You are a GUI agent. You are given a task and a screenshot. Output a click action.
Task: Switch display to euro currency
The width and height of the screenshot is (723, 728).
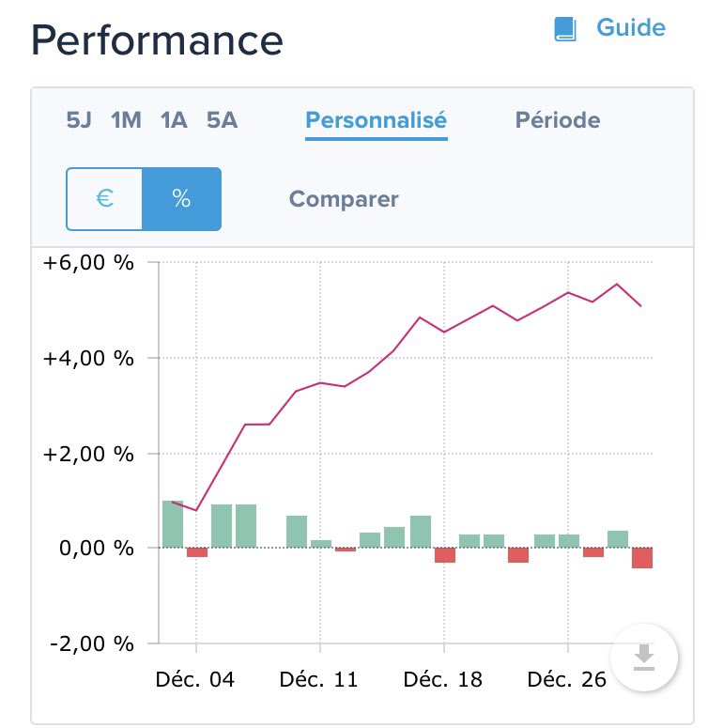pyautogui.click(x=105, y=199)
